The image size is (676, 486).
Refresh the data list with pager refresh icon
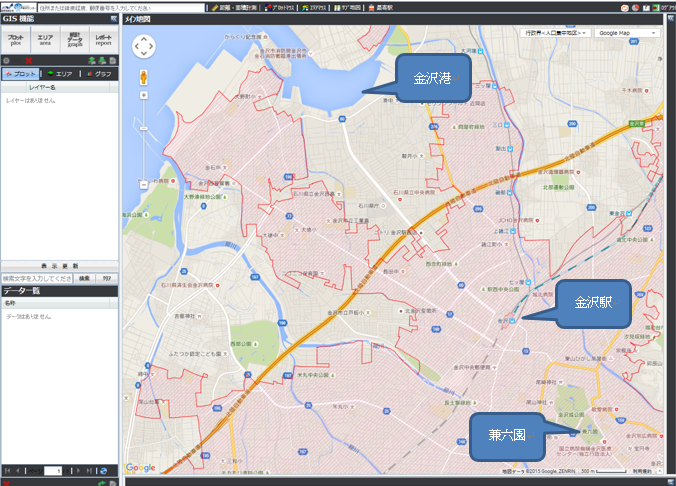tap(103, 470)
